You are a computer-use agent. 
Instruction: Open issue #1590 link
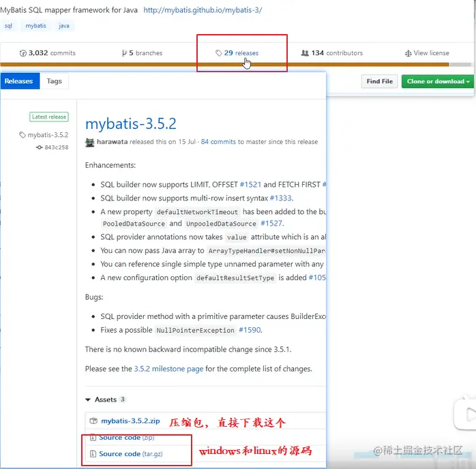(250, 330)
